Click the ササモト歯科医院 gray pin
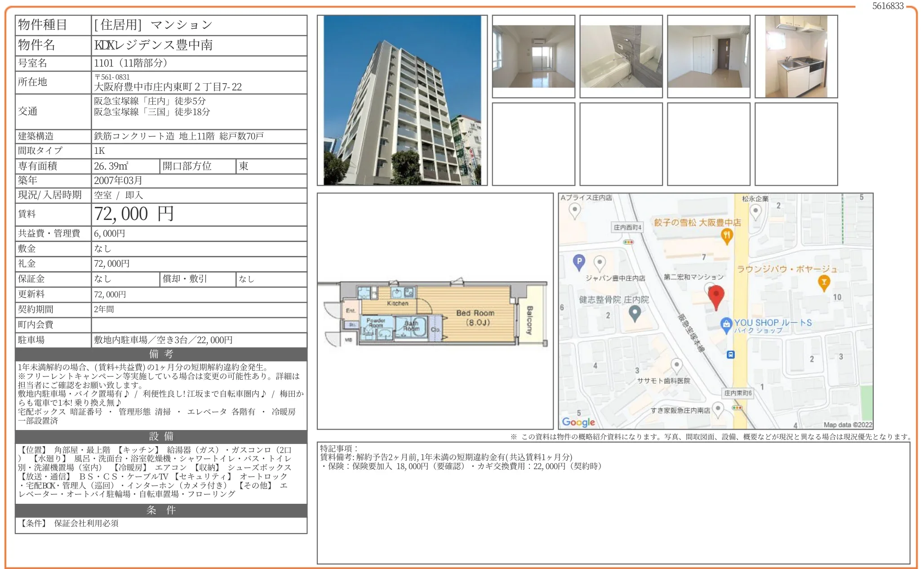Viewport: 924px width, 569px height. click(676, 365)
